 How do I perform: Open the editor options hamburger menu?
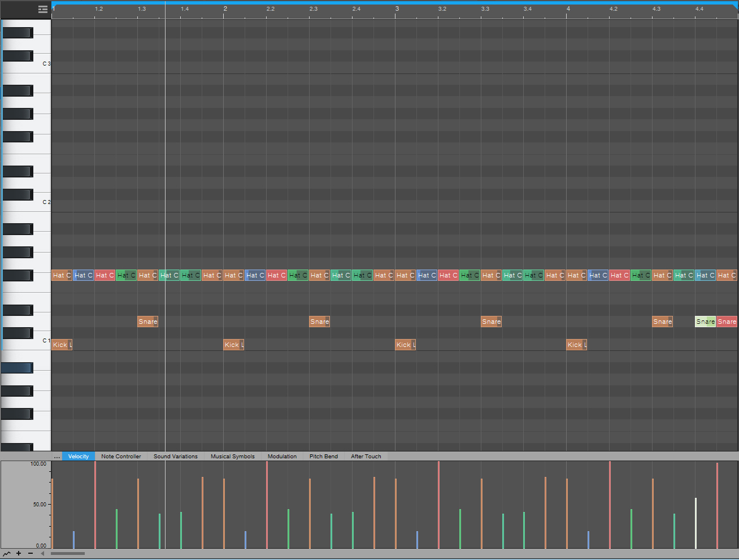[43, 9]
